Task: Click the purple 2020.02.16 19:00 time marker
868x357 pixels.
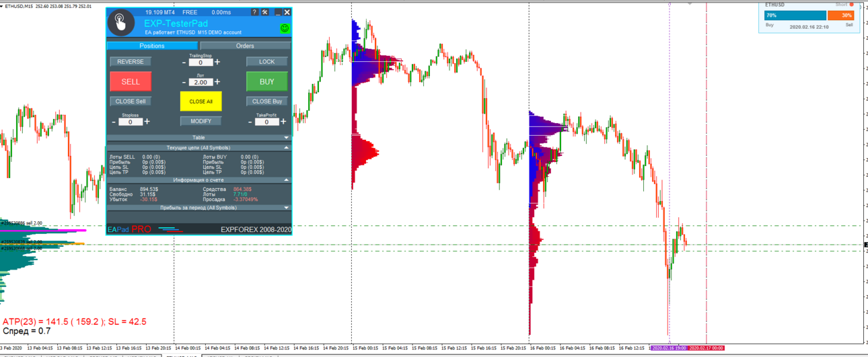Action: point(670,348)
